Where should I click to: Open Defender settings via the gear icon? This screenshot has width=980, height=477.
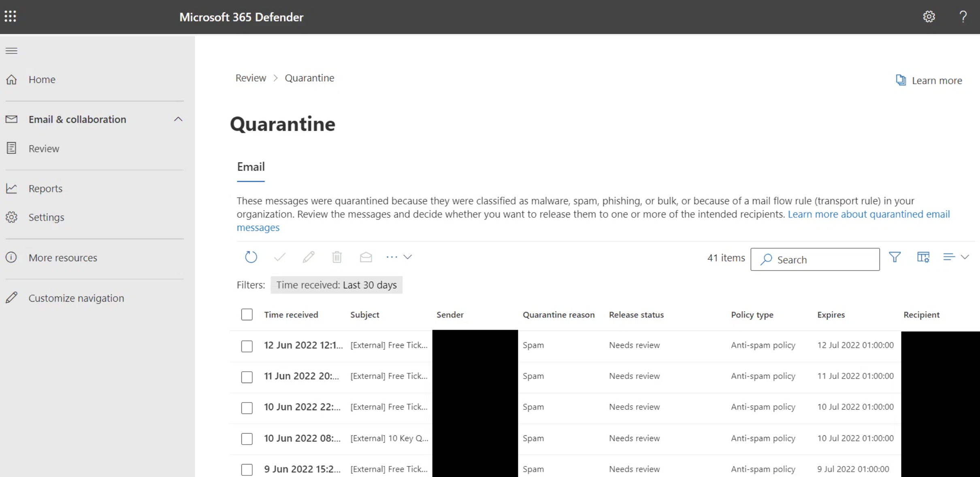929,17
